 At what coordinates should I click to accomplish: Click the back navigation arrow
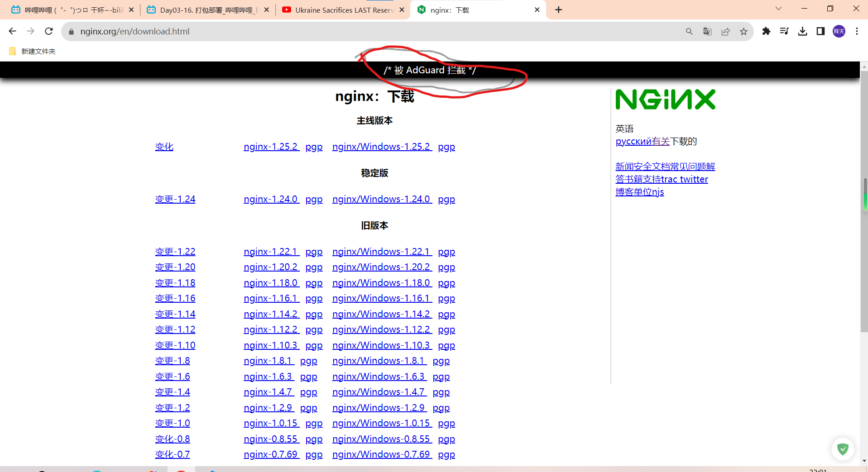pos(12,31)
